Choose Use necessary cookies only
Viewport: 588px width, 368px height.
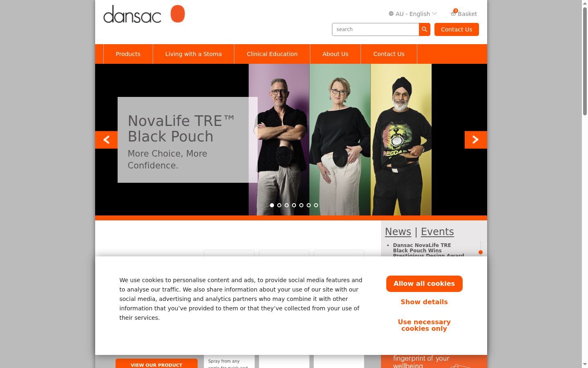pyautogui.click(x=424, y=325)
